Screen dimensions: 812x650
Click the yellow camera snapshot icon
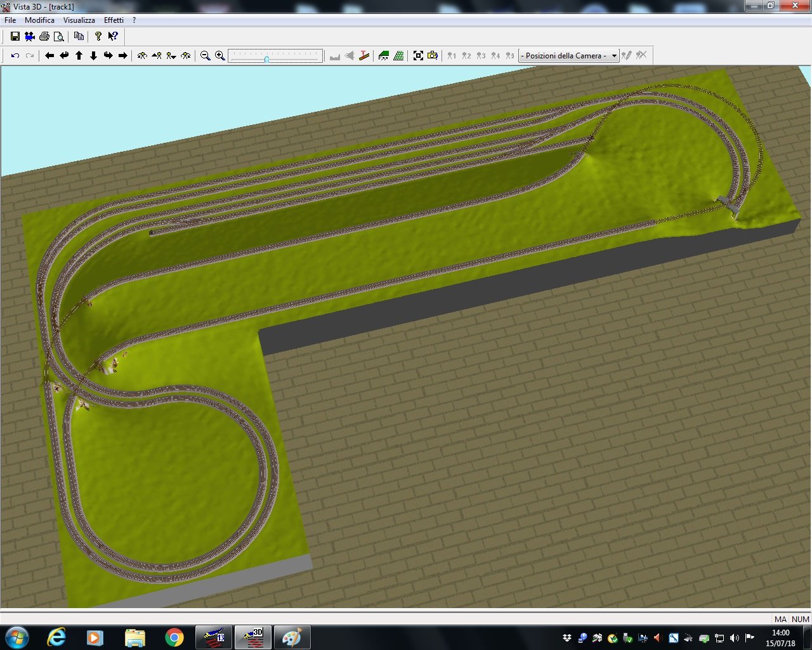click(x=433, y=56)
